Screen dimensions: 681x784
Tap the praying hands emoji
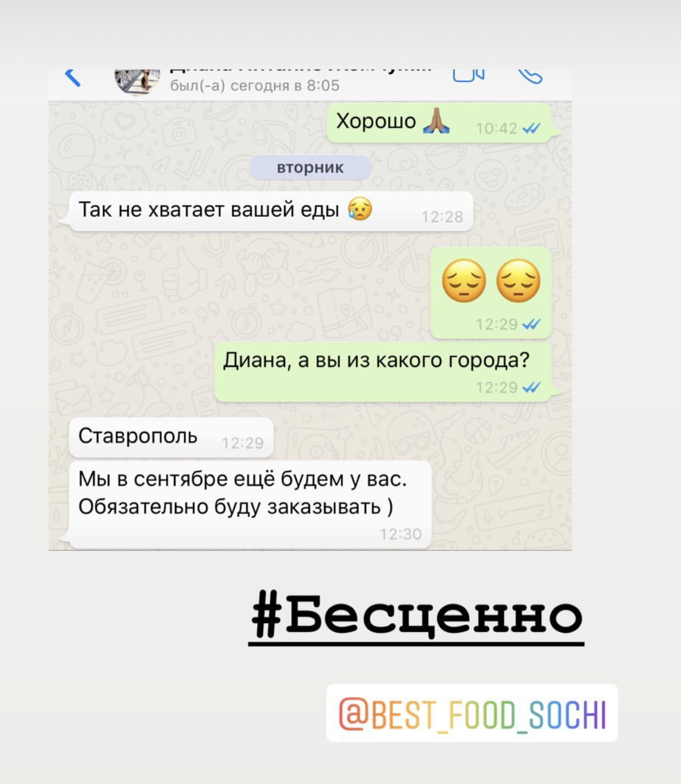pyautogui.click(x=436, y=121)
